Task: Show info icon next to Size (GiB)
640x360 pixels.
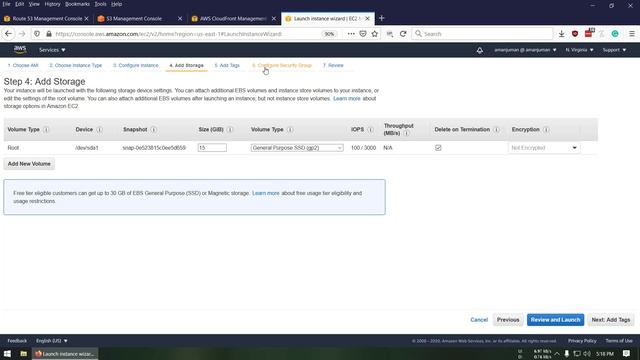Action: (230, 129)
